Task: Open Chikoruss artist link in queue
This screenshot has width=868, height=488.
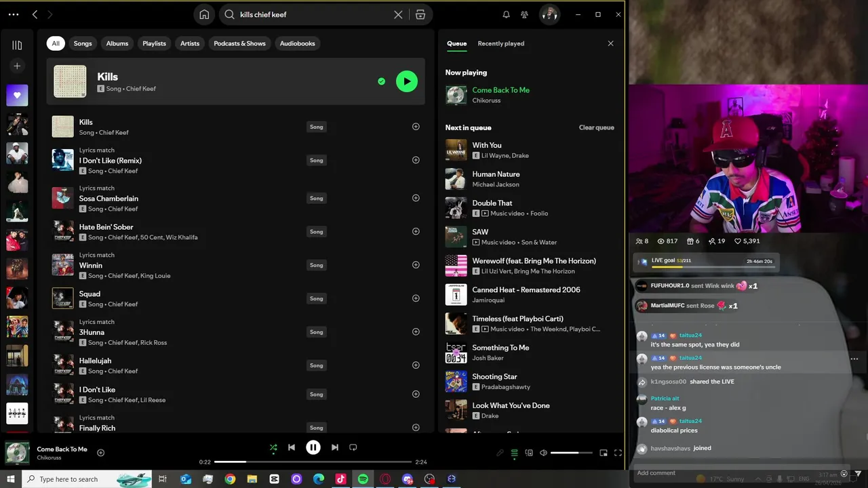Action: click(486, 100)
